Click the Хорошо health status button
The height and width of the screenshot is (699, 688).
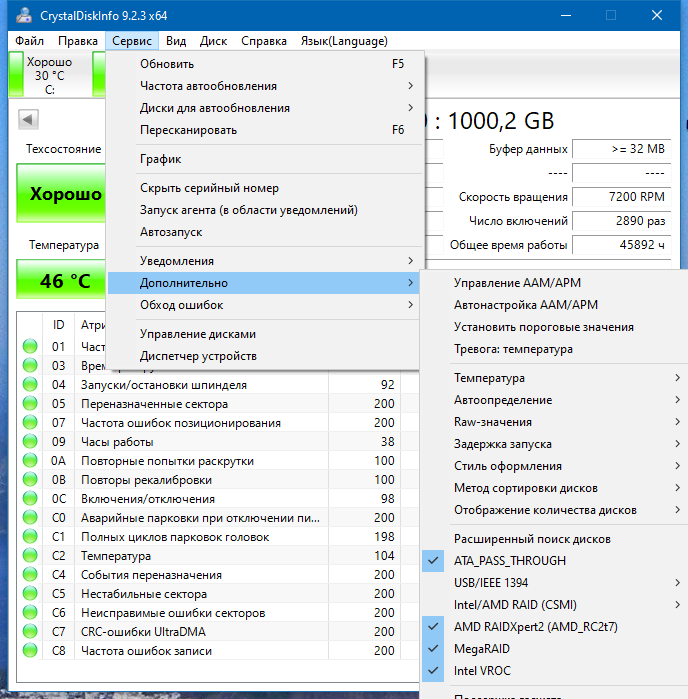point(61,193)
